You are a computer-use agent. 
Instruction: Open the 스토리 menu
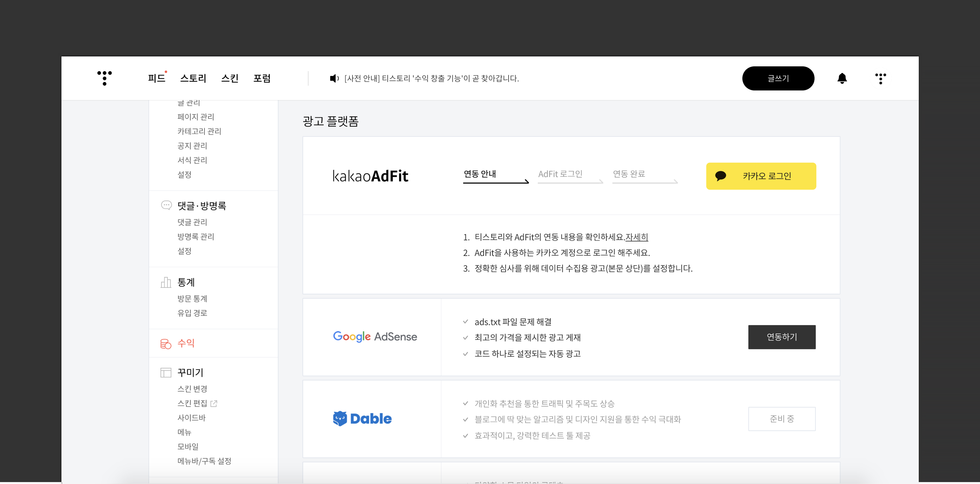click(193, 78)
